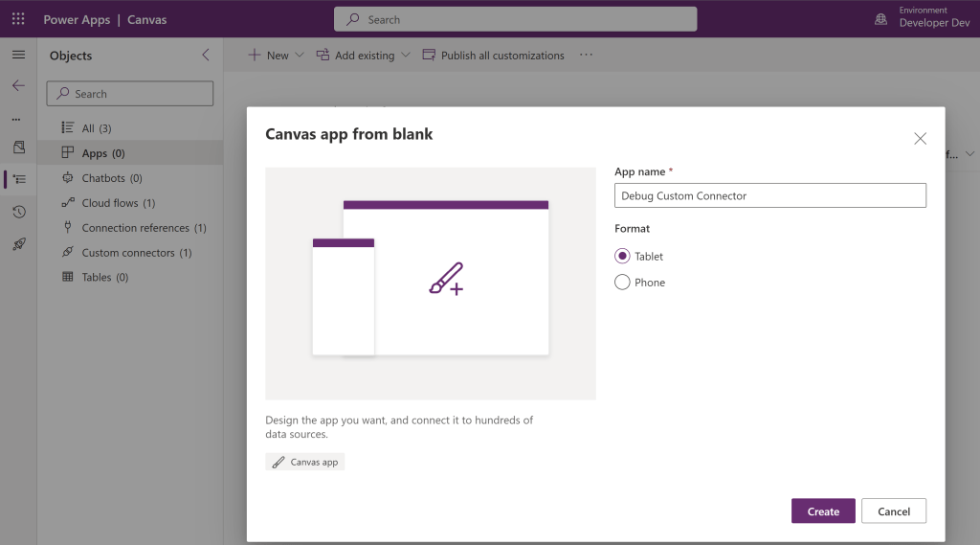Click the back arrow icon in left rail
This screenshot has width=980, height=545.
18,86
